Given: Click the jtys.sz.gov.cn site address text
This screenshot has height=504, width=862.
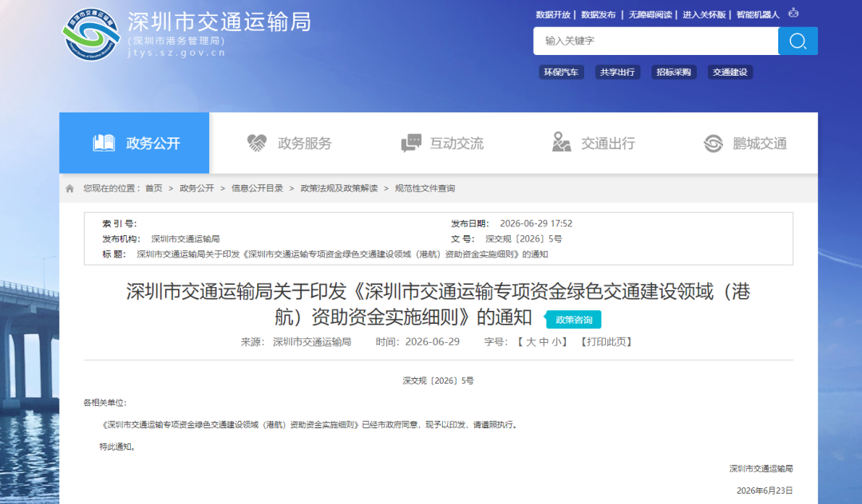Looking at the screenshot, I should [x=176, y=53].
